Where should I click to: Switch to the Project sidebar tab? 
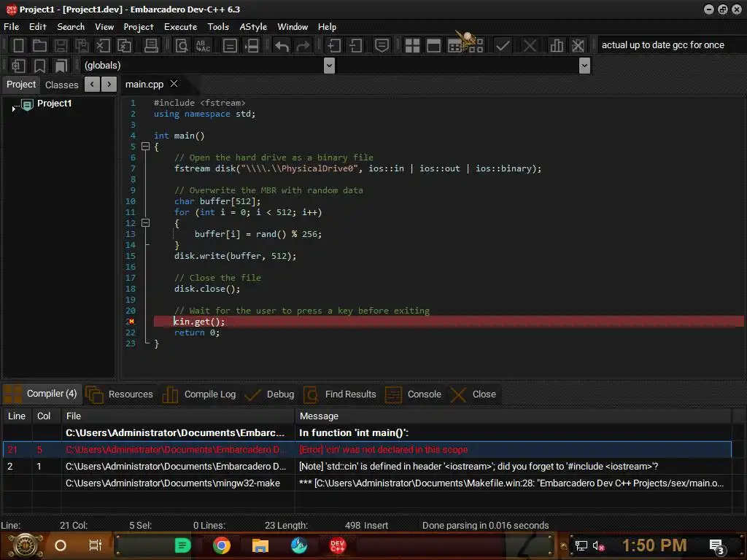click(x=21, y=85)
